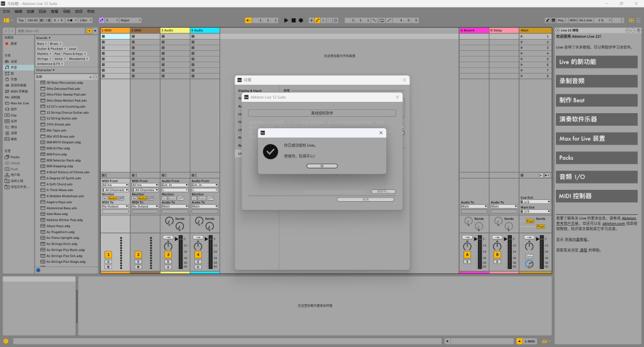Toggle Draw Mode pencil icon
Screen dimensions: 644x347
pos(547,20)
